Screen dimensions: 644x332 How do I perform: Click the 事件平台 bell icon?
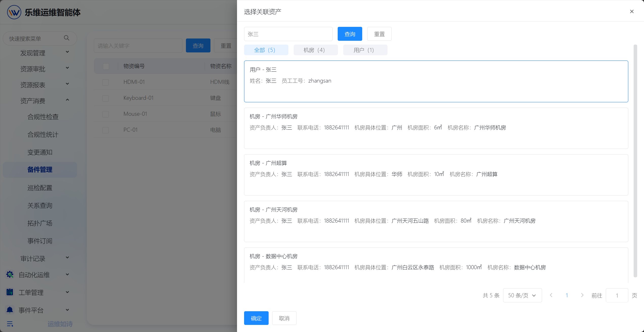(x=10, y=310)
